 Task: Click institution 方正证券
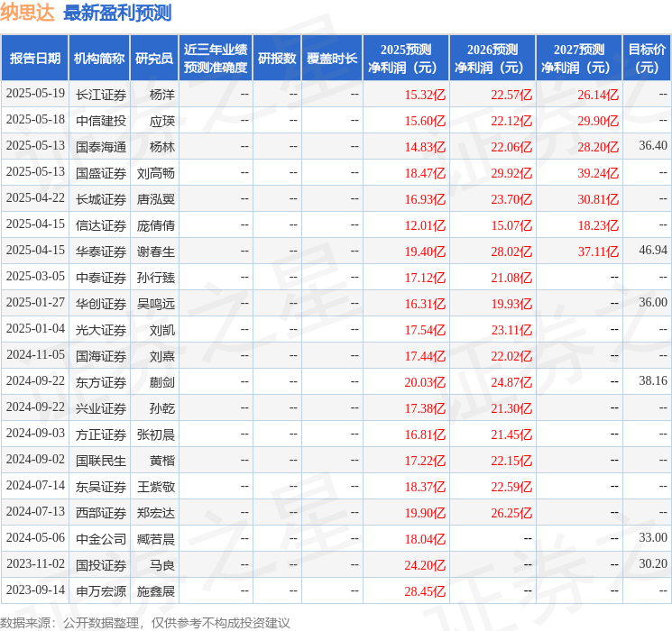[x=101, y=434]
